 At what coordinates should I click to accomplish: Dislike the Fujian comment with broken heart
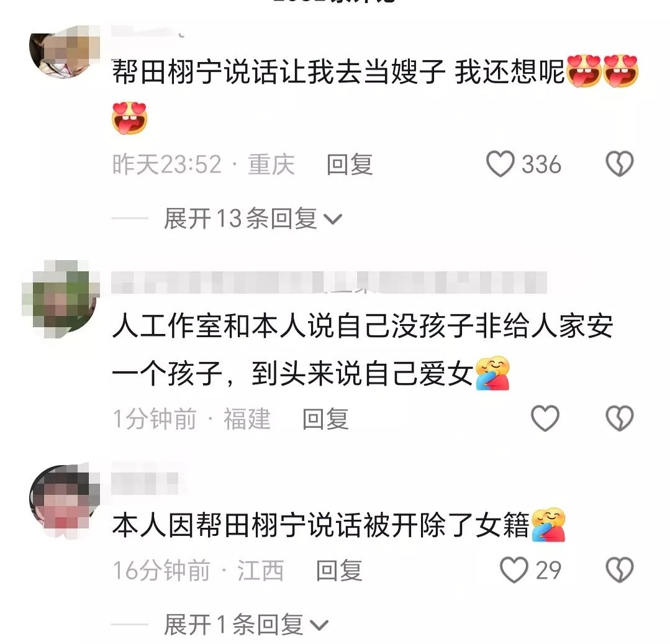[x=620, y=419]
